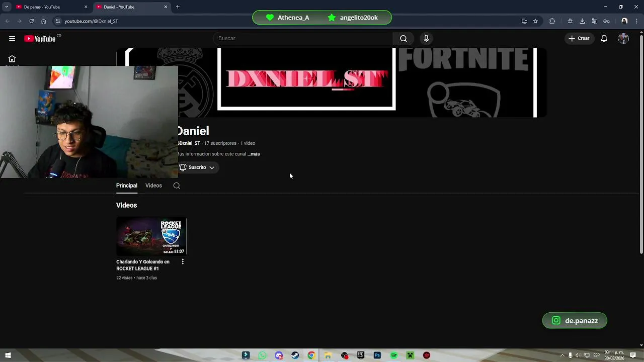644x362 pixels.
Task: Open Minecraft creeper icon in taskbar
Action: [x=410, y=355]
